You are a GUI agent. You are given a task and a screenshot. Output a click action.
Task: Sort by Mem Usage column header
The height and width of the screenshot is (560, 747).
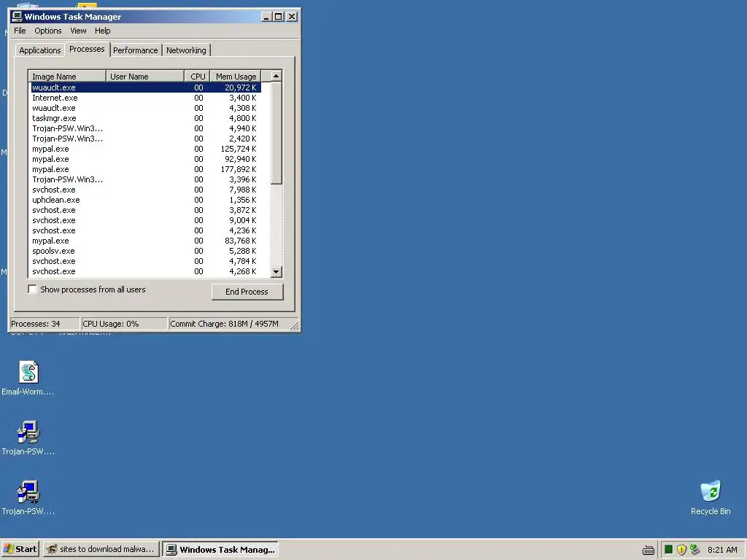[236, 77]
